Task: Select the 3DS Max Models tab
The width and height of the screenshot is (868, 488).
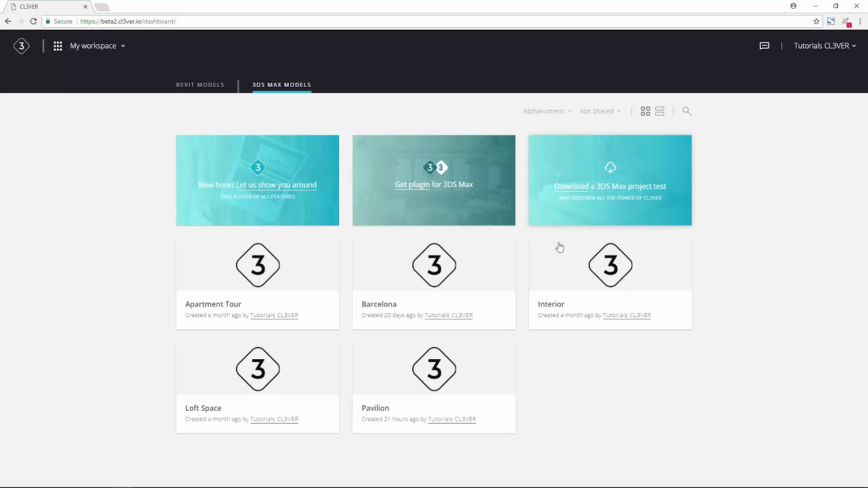Action: [281, 85]
